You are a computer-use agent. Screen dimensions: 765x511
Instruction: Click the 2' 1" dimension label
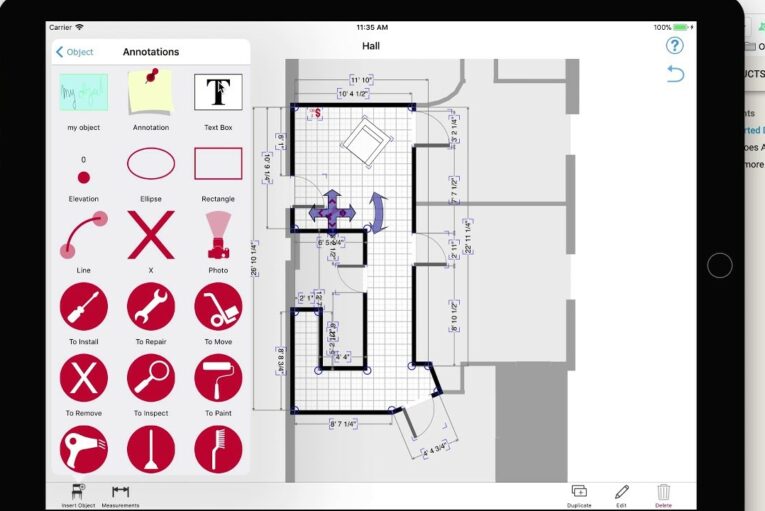point(306,298)
